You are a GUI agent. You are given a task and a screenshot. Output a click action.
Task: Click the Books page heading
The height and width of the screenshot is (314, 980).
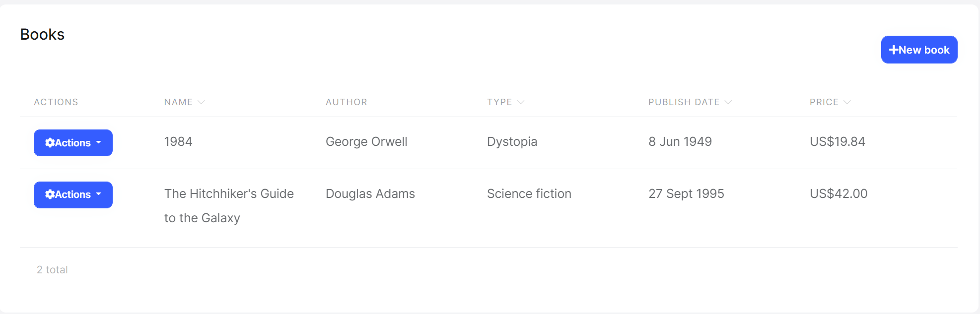42,34
